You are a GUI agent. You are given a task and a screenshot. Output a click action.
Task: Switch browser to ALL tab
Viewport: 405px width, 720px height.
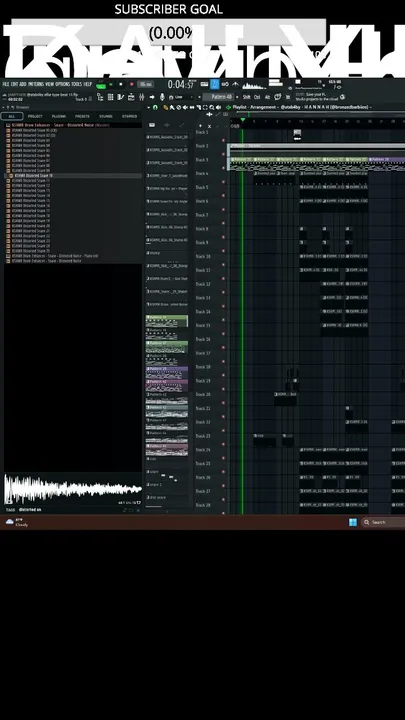pyautogui.click(x=12, y=116)
